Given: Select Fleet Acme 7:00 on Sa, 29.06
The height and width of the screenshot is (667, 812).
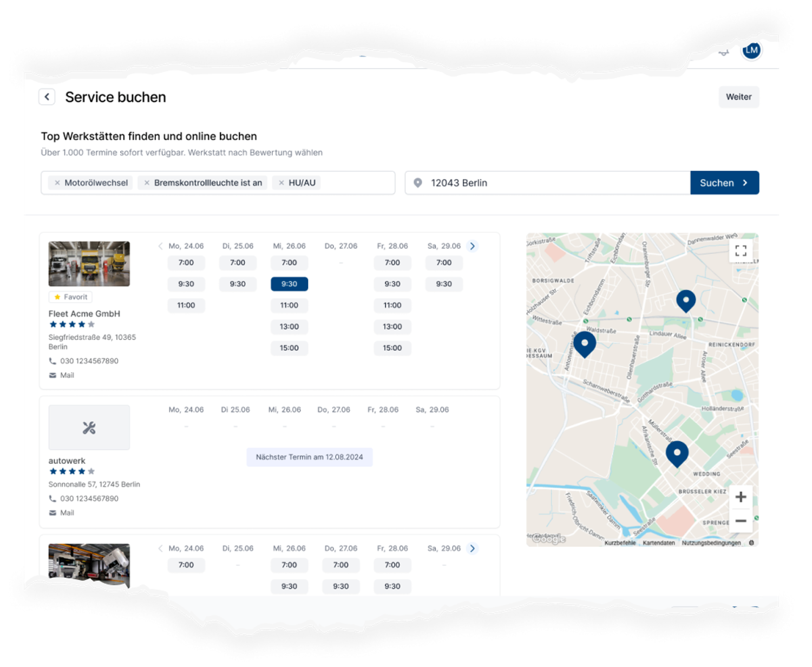Looking at the screenshot, I should (444, 263).
